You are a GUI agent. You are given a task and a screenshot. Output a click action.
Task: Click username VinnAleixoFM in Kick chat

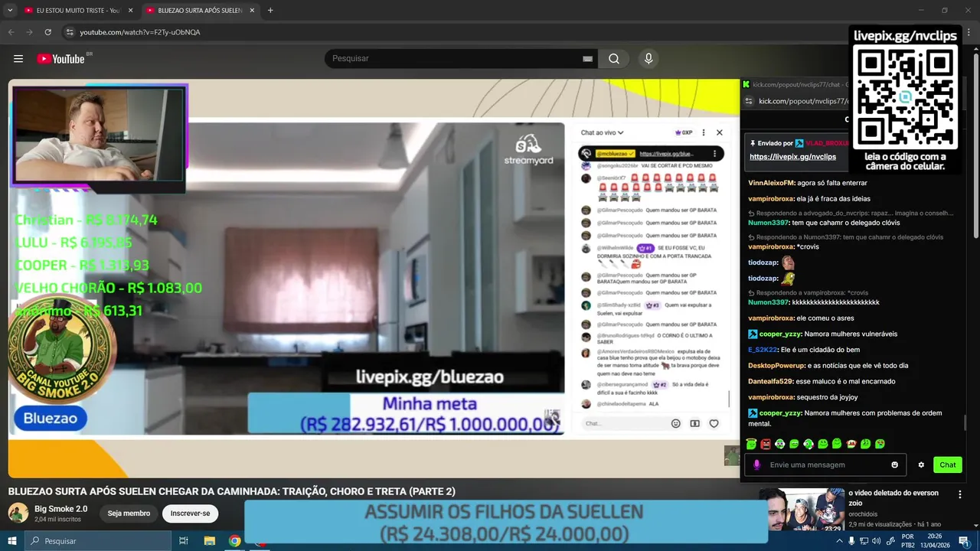(x=771, y=183)
